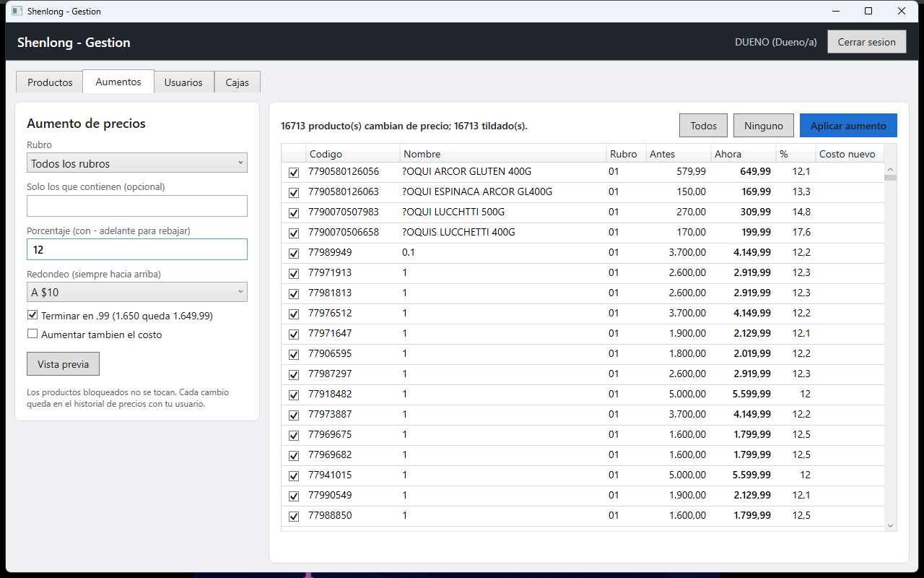This screenshot has width=924, height=578.
Task: Click the 'Ahora' column header
Action: click(744, 153)
